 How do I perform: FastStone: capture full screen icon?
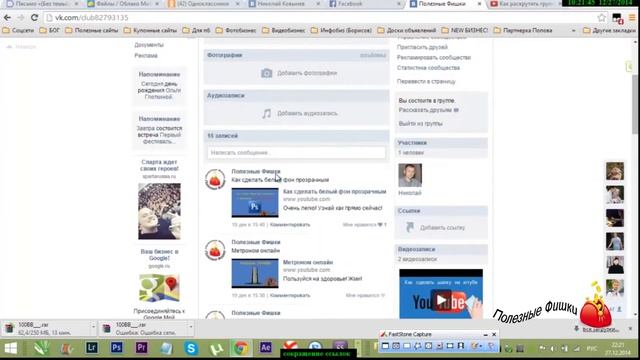428,346
